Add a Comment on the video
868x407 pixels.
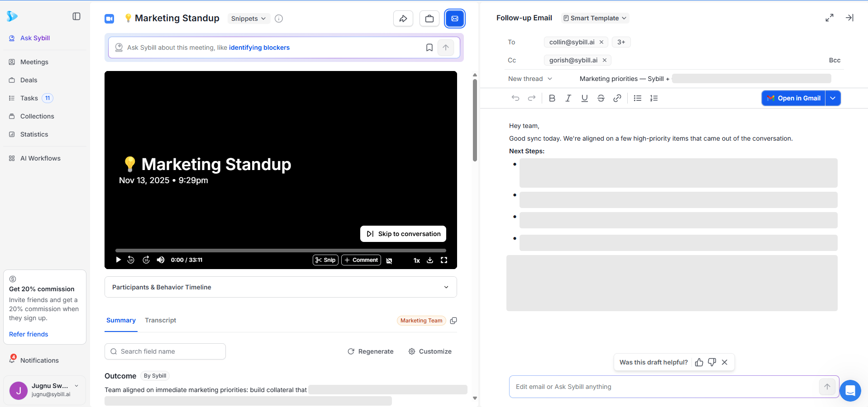pyautogui.click(x=361, y=260)
